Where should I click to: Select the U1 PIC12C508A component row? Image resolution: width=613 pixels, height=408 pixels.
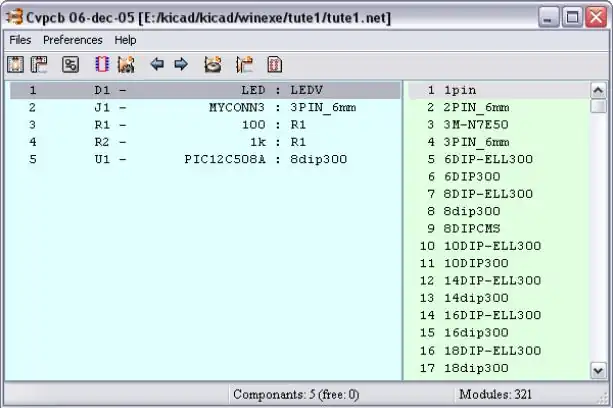click(x=200, y=158)
